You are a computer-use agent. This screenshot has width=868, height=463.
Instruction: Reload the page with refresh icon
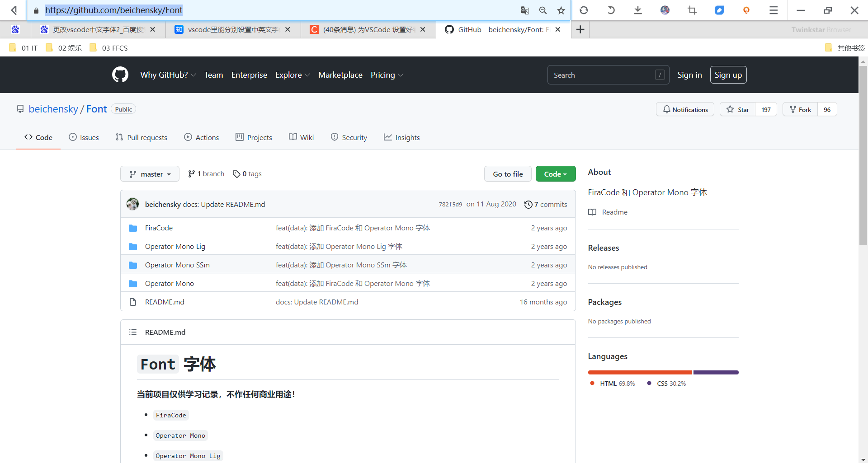pos(584,10)
